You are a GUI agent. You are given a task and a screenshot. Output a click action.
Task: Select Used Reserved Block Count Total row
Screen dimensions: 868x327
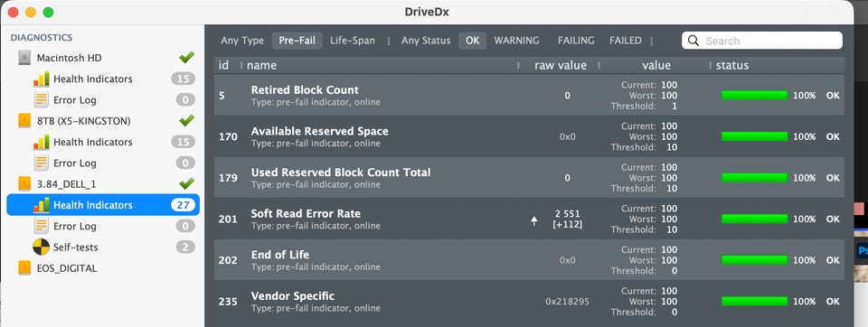point(529,177)
